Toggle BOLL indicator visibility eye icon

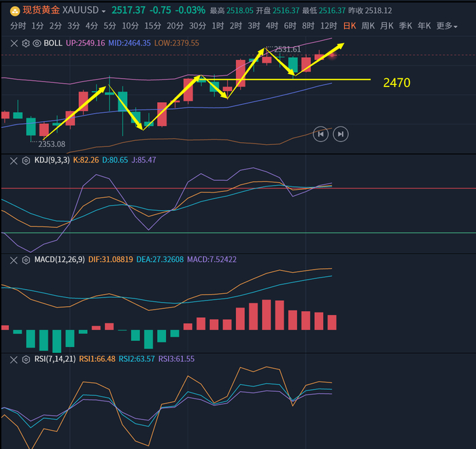click(x=37, y=42)
